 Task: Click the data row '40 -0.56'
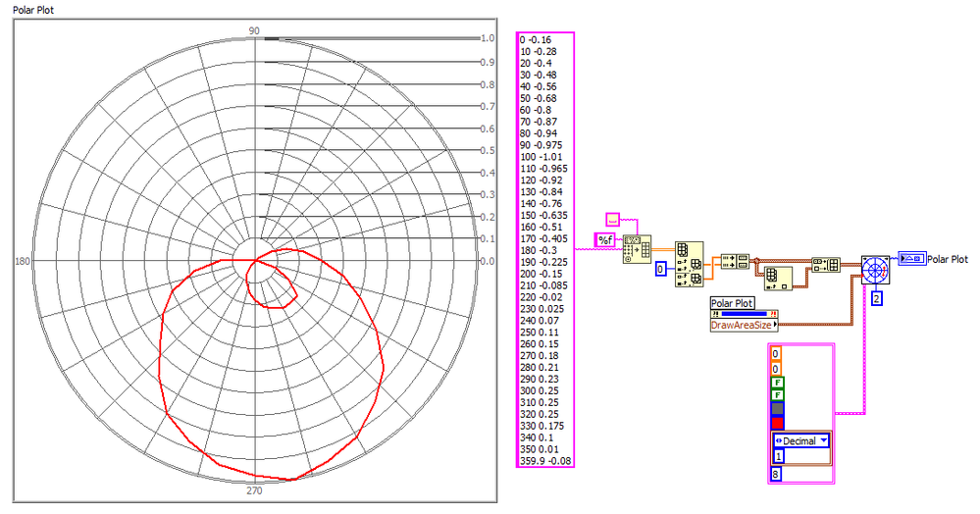point(539,86)
